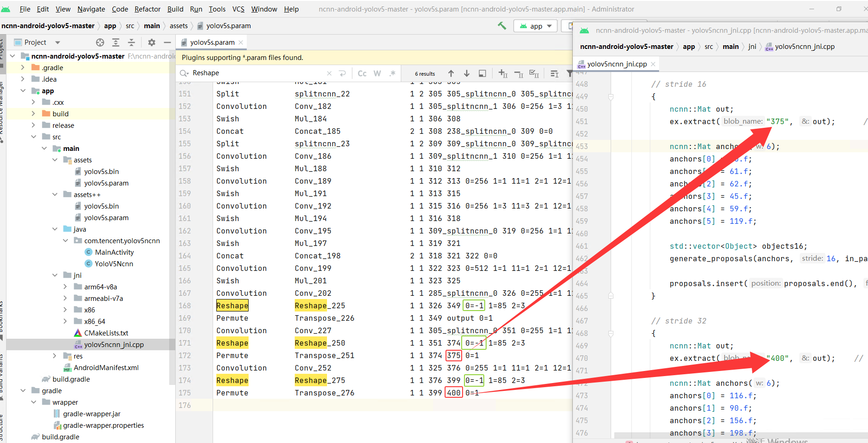Image resolution: width=868 pixels, height=443 pixels.
Task: Click 'app' breadcrumb in front window
Action: [x=689, y=47]
